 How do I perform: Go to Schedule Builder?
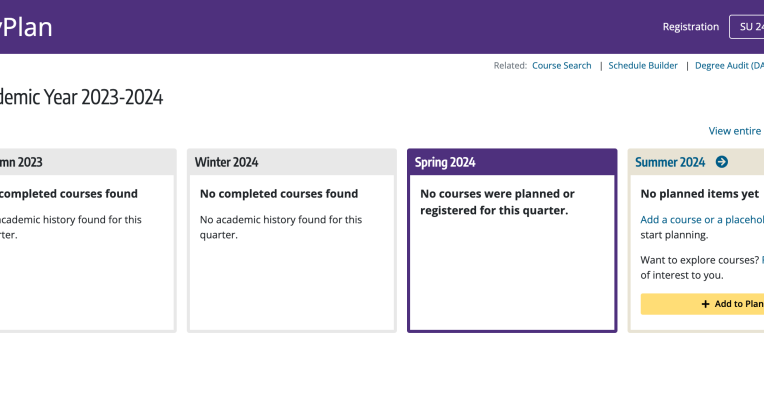coord(643,65)
